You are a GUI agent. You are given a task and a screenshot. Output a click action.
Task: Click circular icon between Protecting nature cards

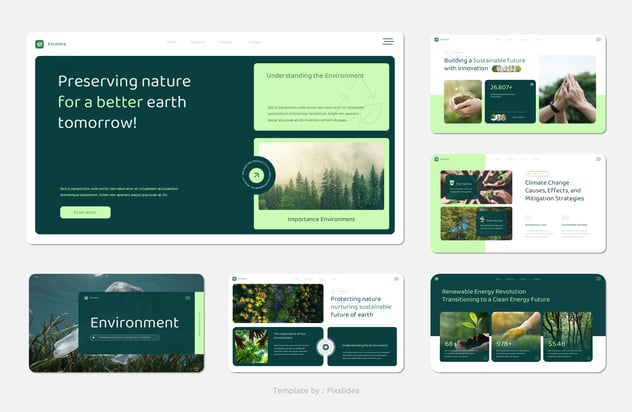coord(325,347)
